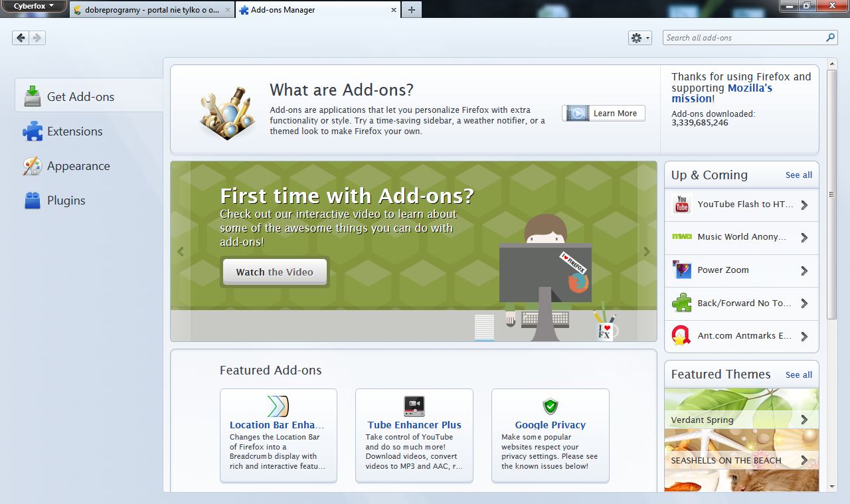Expand Music World Anony... entry arrow
850x504 pixels.
804,238
